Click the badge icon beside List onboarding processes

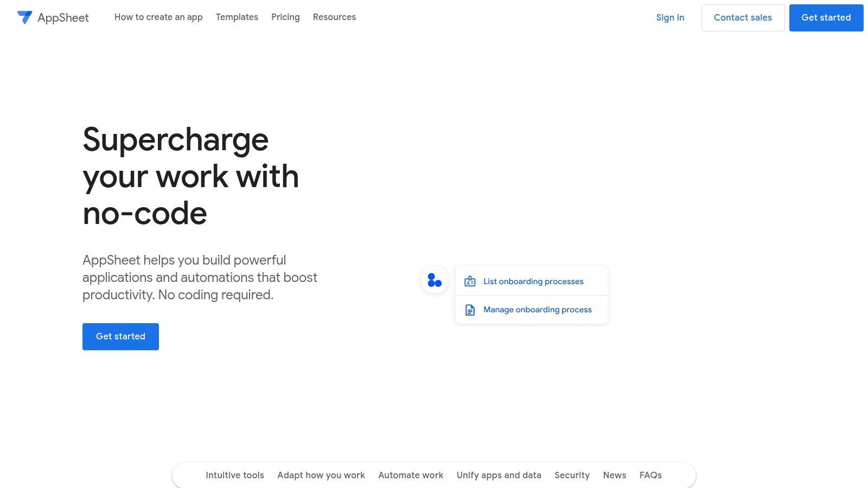(x=470, y=281)
